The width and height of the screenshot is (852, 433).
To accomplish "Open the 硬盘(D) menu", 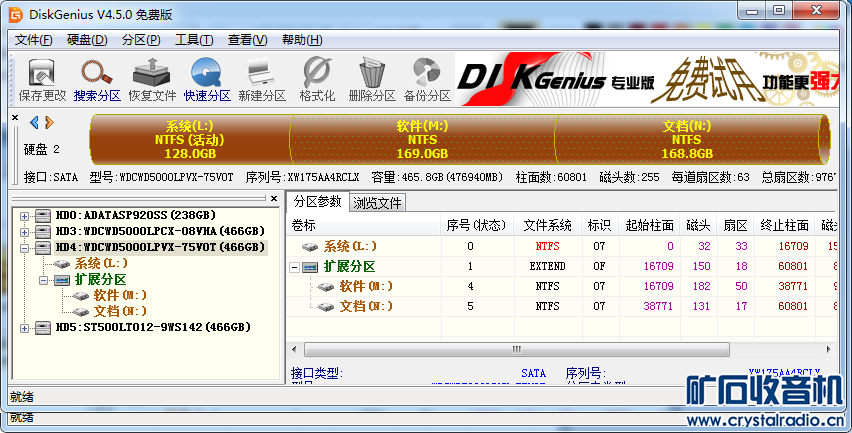I will 87,40.
